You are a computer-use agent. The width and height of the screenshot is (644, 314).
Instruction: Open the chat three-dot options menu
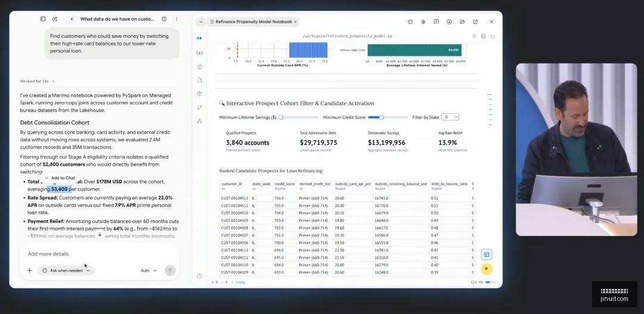pyautogui.click(x=177, y=19)
